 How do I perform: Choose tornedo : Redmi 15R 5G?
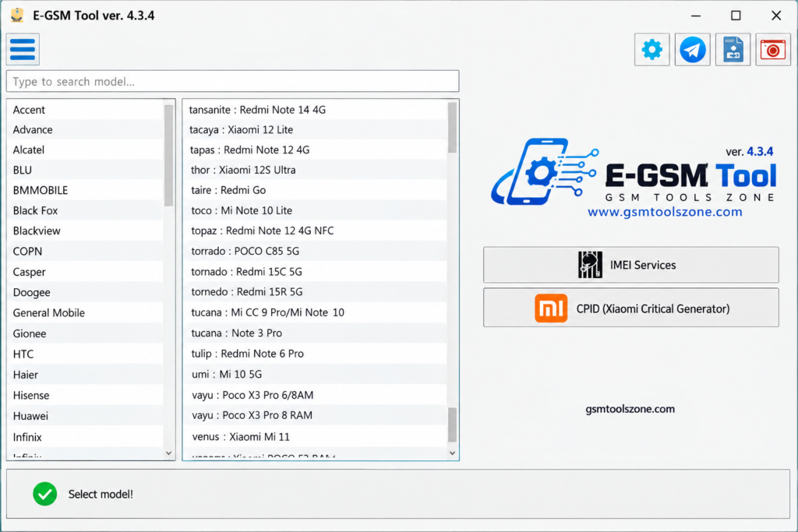[315, 292]
